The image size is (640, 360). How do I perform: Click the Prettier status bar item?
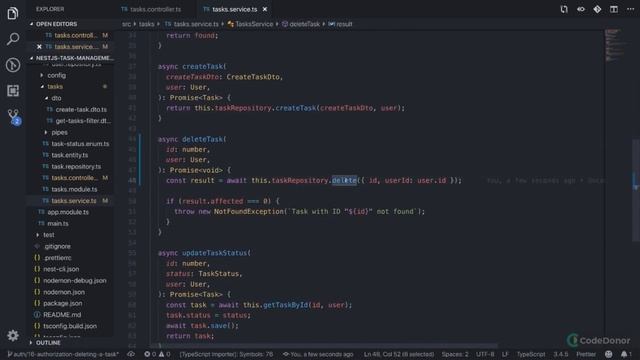coord(586,354)
